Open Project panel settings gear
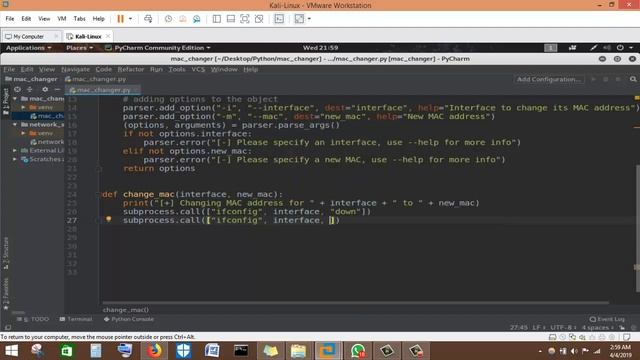 point(45,89)
